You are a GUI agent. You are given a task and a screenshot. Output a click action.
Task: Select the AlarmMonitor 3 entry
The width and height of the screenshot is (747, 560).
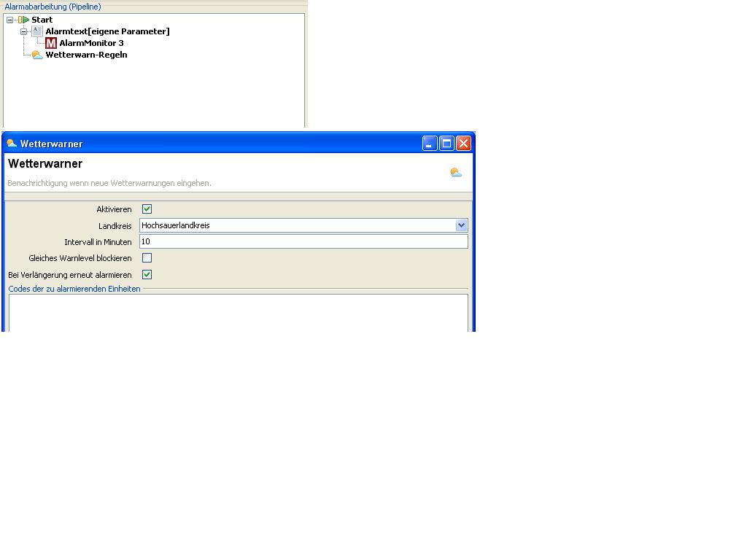pyautogui.click(x=91, y=43)
